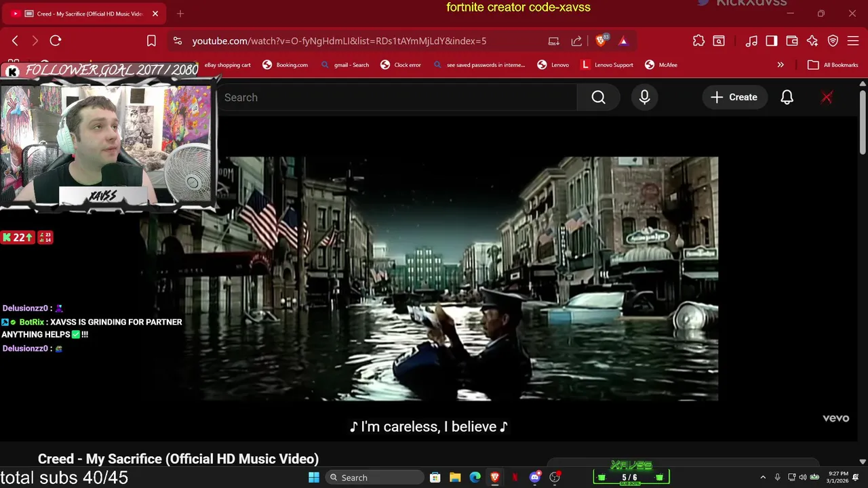Open the Windows Start menu
Screen dimensions: 868x488
pyautogui.click(x=314, y=477)
